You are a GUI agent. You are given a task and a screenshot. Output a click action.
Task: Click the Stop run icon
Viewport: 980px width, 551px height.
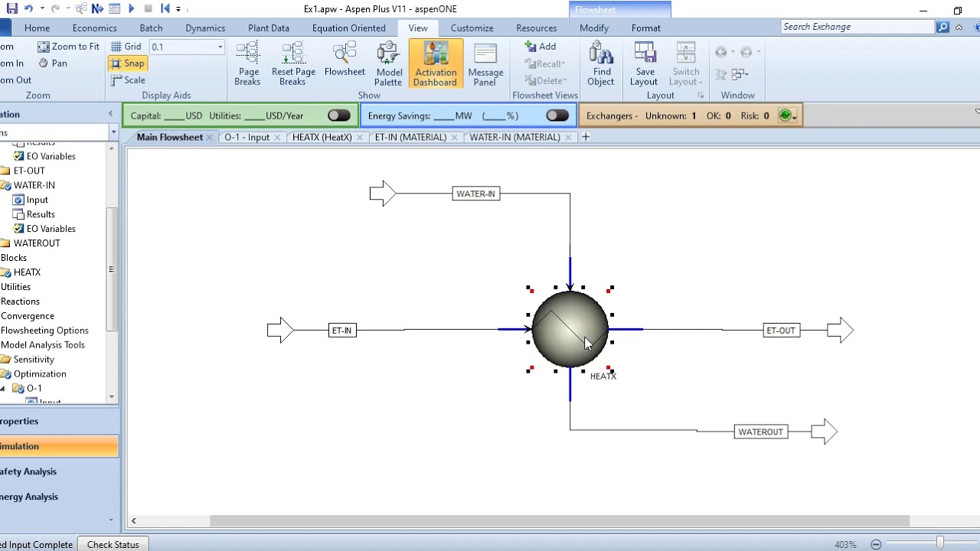pyautogui.click(x=148, y=8)
